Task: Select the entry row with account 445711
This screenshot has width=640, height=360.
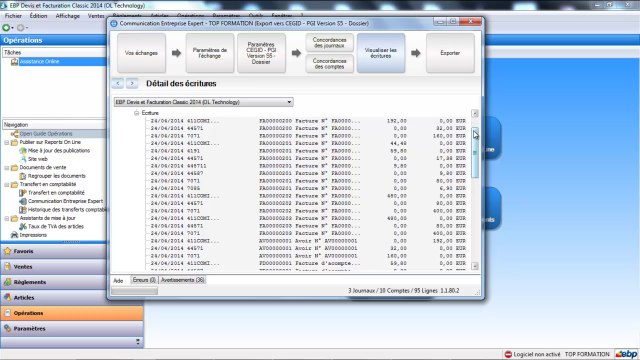Action: pos(308,166)
